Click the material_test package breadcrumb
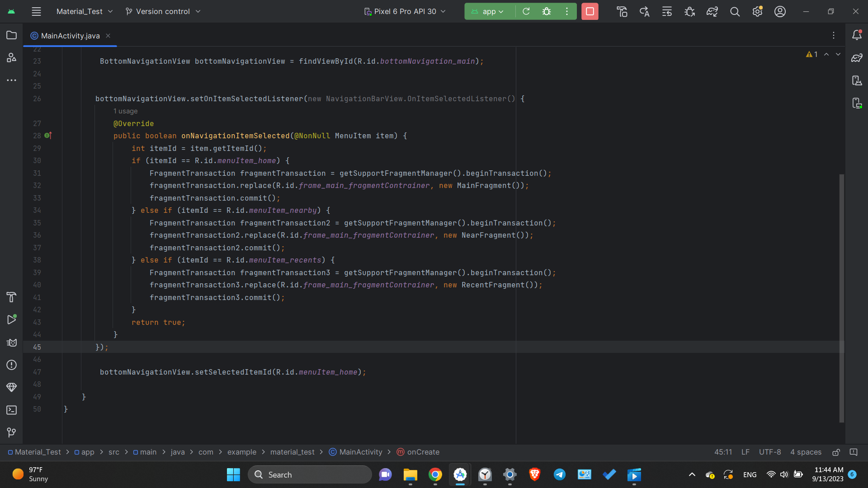This screenshot has width=868, height=488. point(292,452)
